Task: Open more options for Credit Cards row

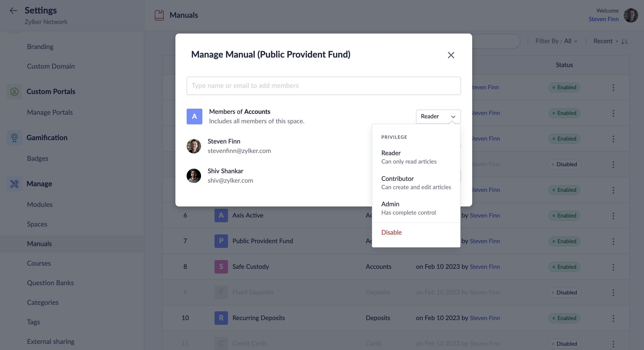Action: pos(613,343)
